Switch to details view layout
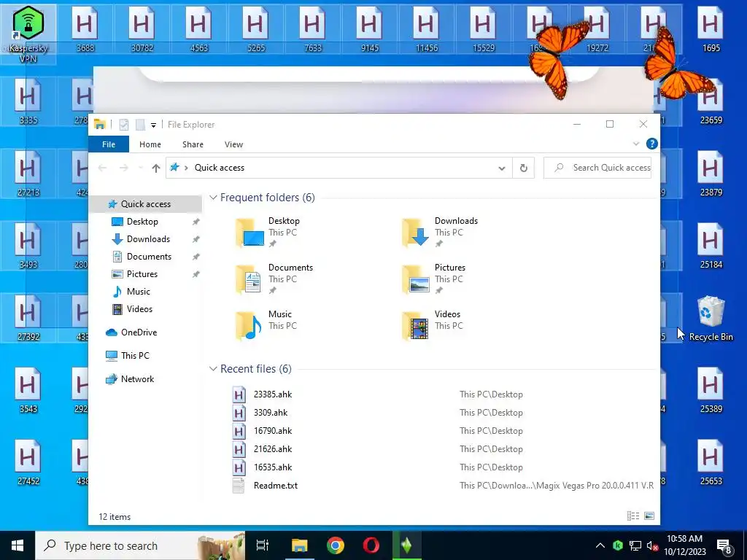This screenshot has width=747, height=560. [633, 516]
